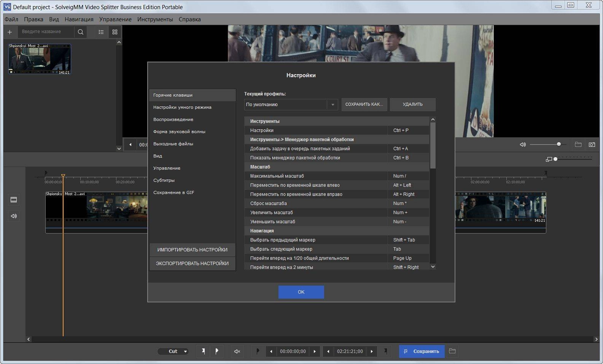The height and width of the screenshot is (364, 603).
Task: Click hotkey list scroll-up arrow
Action: [x=433, y=120]
